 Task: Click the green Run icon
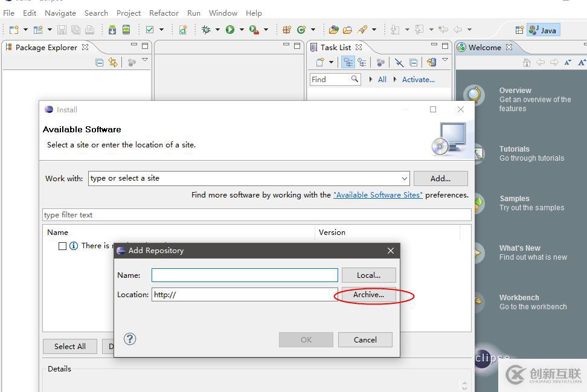click(x=230, y=30)
